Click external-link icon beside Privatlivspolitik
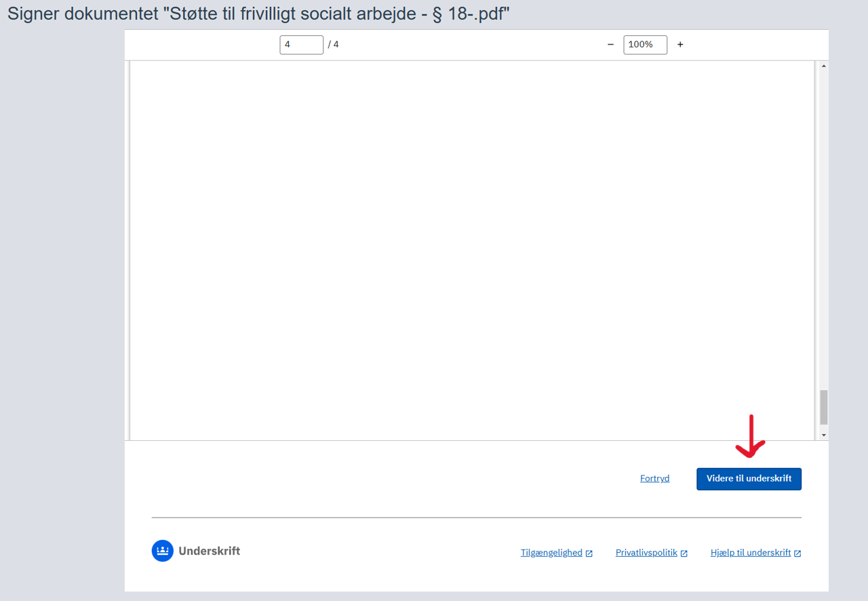Viewport: 868px width, 601px height. tap(684, 554)
